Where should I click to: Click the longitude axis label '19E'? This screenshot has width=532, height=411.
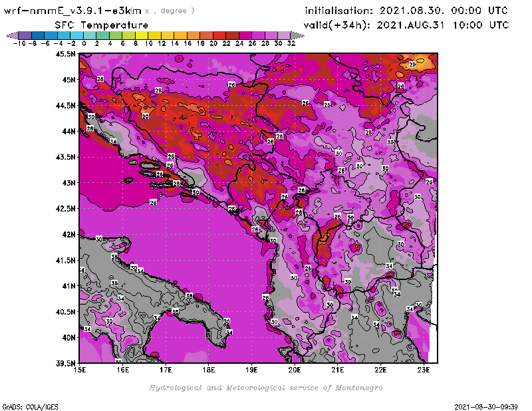pyautogui.click(x=251, y=370)
